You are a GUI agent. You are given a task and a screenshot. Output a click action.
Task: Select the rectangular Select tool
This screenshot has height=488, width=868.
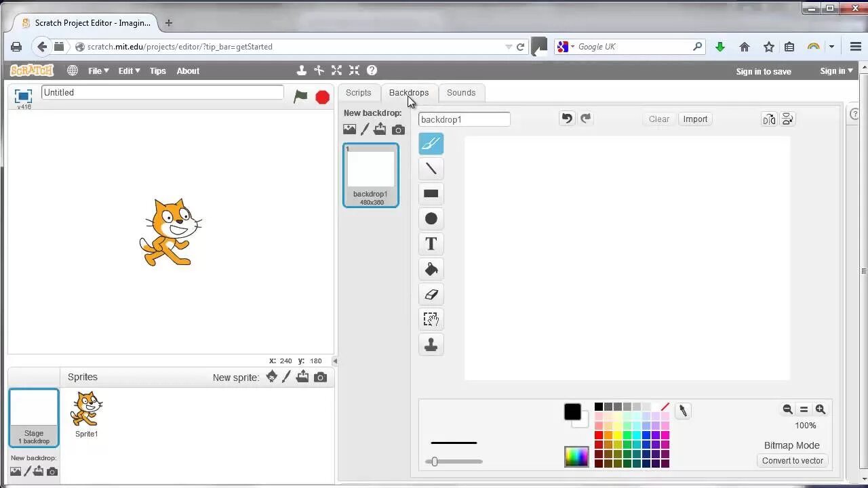coord(431,319)
